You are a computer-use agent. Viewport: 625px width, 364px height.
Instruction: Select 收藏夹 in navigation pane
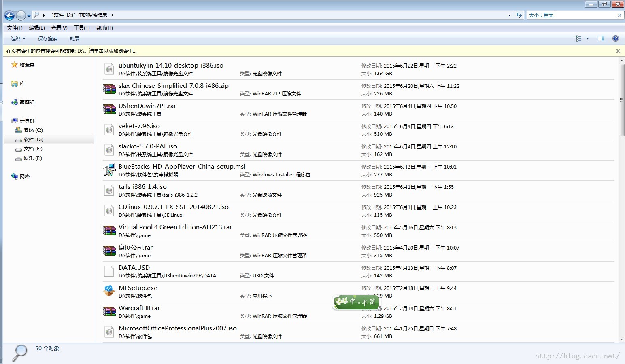pyautogui.click(x=27, y=65)
